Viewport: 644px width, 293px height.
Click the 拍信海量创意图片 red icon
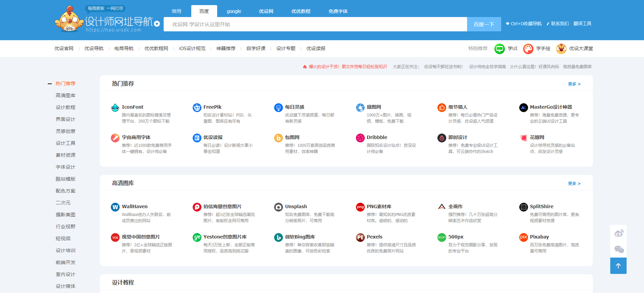click(197, 207)
